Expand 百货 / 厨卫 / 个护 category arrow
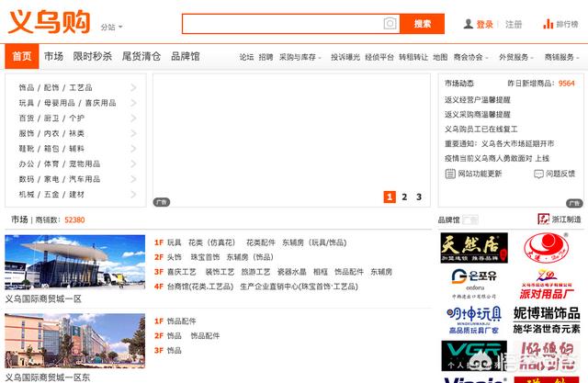The height and width of the screenshot is (383, 588). [x=133, y=118]
